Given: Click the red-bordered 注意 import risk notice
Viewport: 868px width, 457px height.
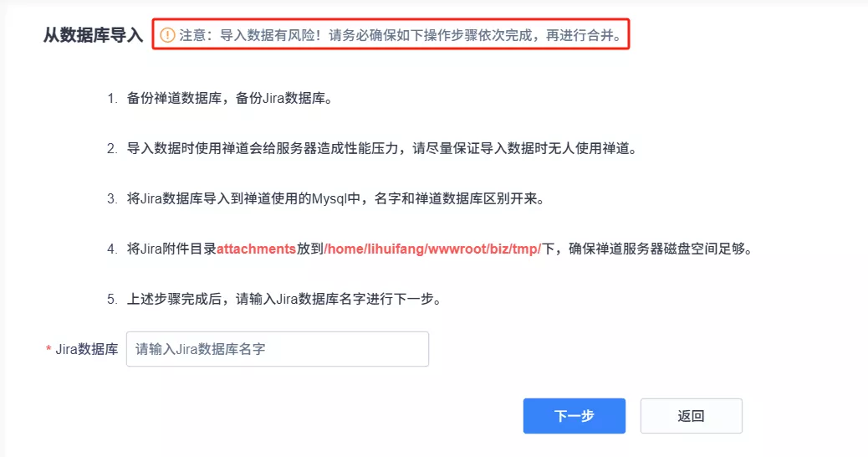Looking at the screenshot, I should [x=391, y=34].
